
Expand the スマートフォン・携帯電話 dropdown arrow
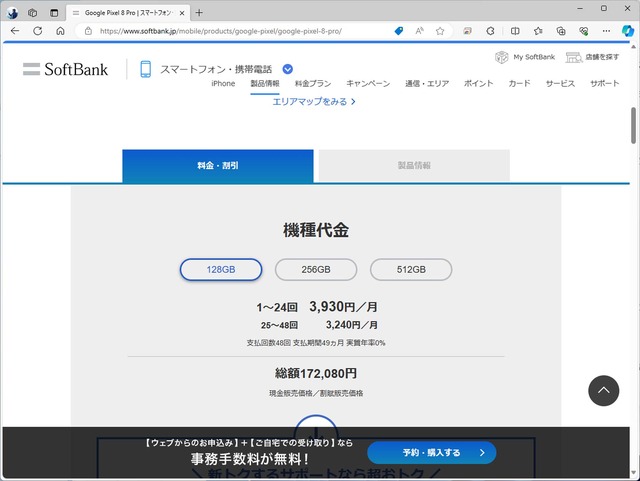[288, 69]
